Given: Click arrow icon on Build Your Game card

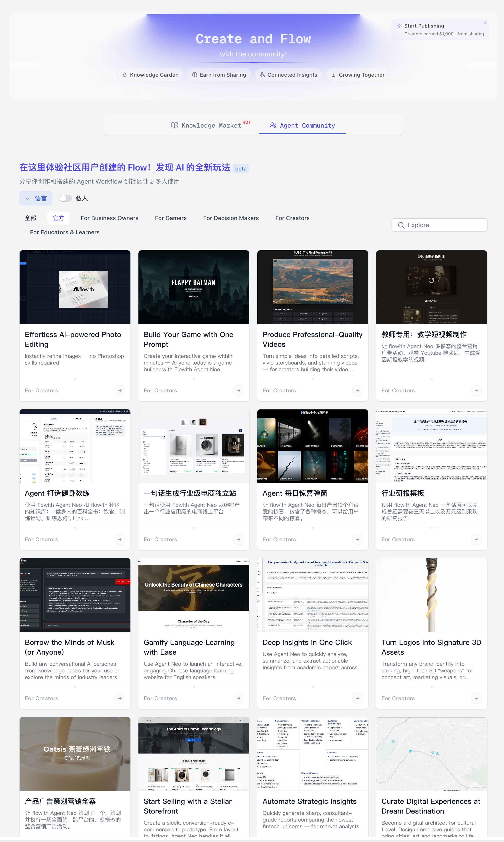Looking at the screenshot, I should click(239, 391).
